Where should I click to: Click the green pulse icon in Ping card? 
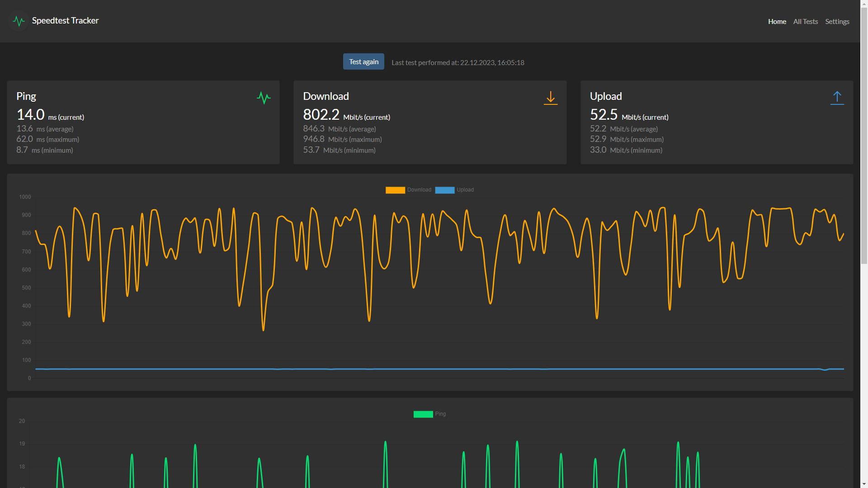pyautogui.click(x=264, y=98)
